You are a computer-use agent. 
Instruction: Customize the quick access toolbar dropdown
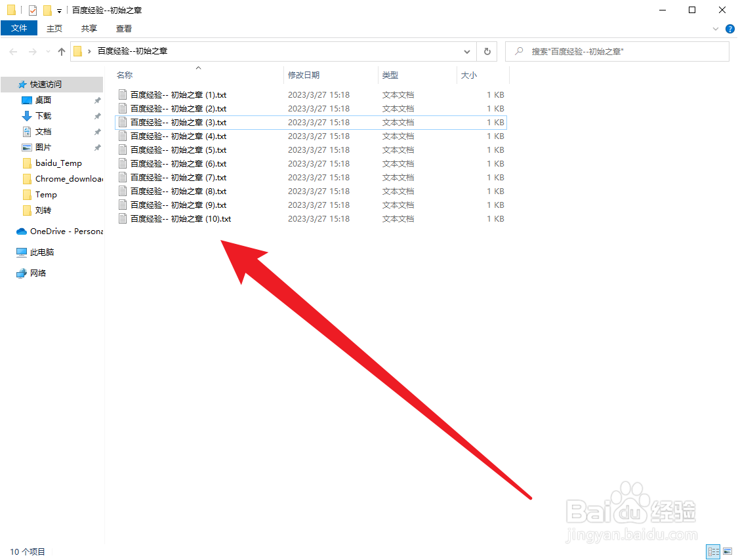[58, 10]
